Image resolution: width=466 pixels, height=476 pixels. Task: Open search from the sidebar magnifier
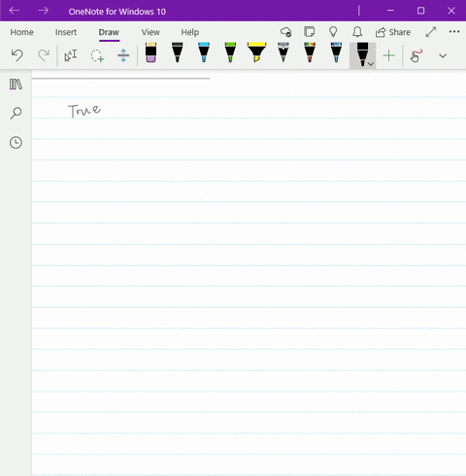click(x=16, y=114)
